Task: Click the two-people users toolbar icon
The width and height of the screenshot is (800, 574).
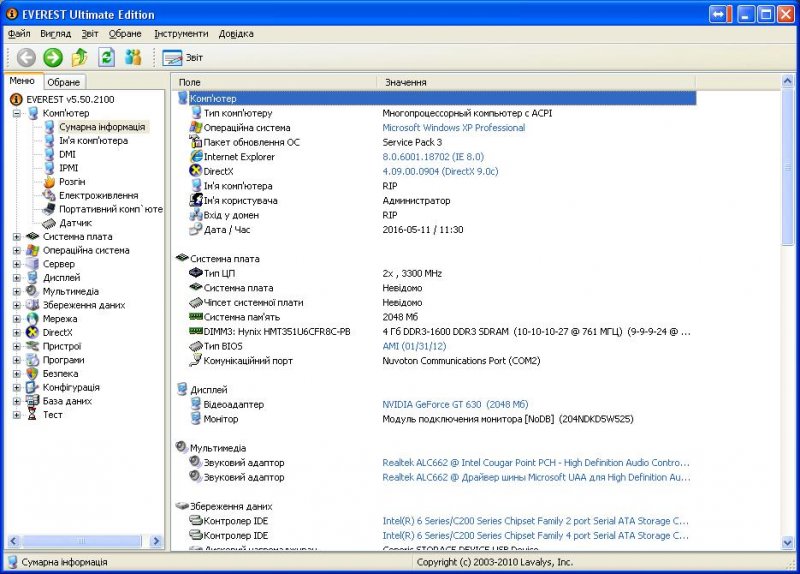Action: (133, 58)
